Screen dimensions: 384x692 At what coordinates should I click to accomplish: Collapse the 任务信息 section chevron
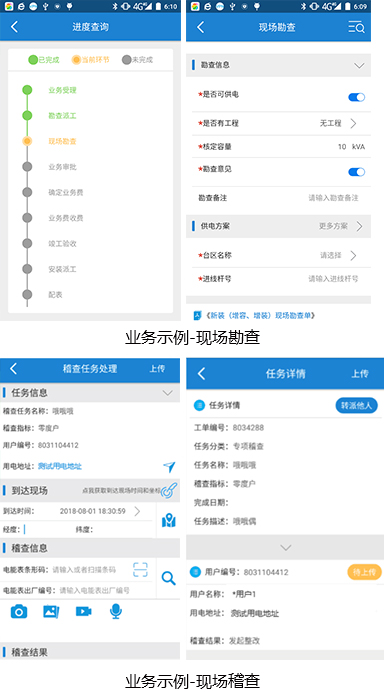[x=167, y=392]
